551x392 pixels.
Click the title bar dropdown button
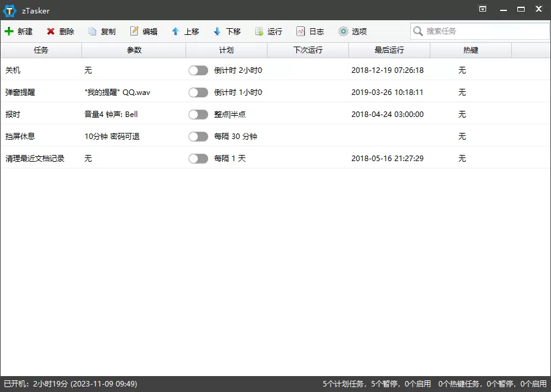point(483,10)
